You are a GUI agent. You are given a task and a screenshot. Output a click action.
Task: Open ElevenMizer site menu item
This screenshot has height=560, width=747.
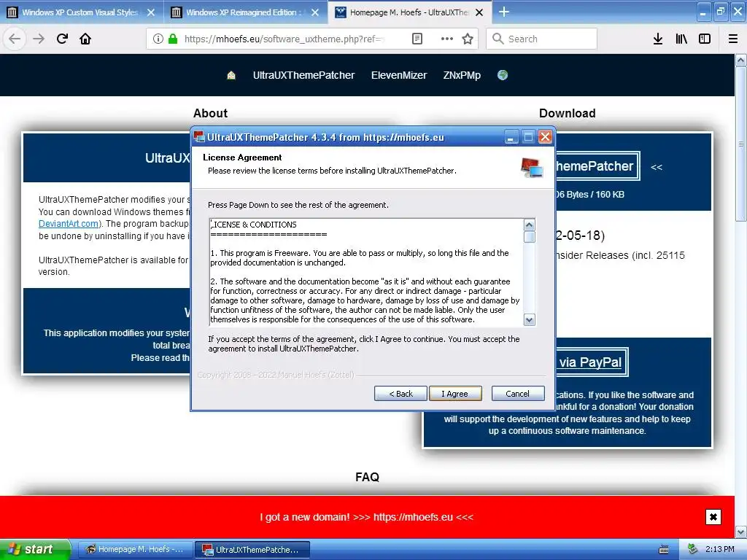pyautogui.click(x=399, y=75)
